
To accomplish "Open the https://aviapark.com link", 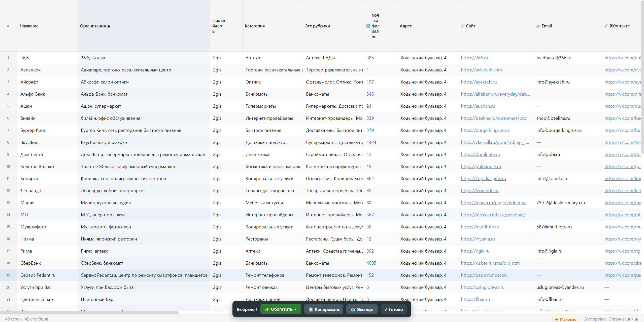I will click(x=481, y=70).
